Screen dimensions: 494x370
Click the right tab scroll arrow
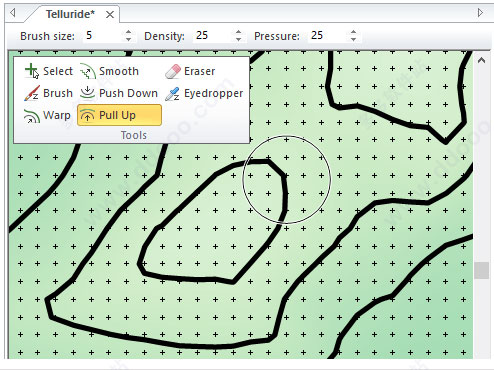(x=480, y=13)
